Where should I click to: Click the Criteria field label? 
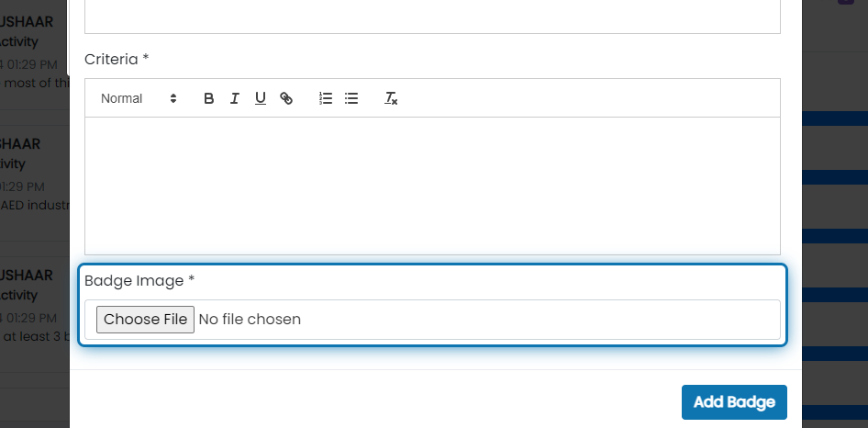click(117, 60)
